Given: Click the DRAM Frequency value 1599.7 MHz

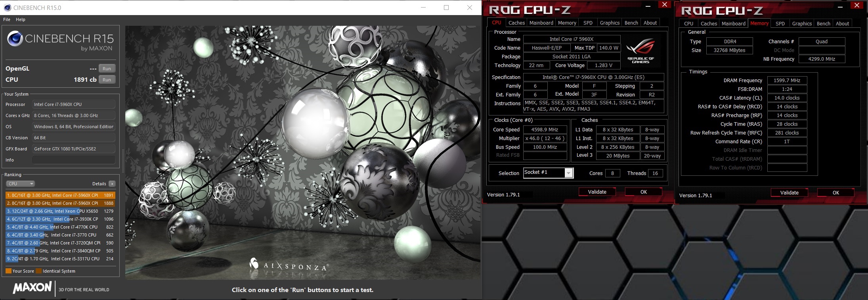Looking at the screenshot, I should (x=787, y=81).
